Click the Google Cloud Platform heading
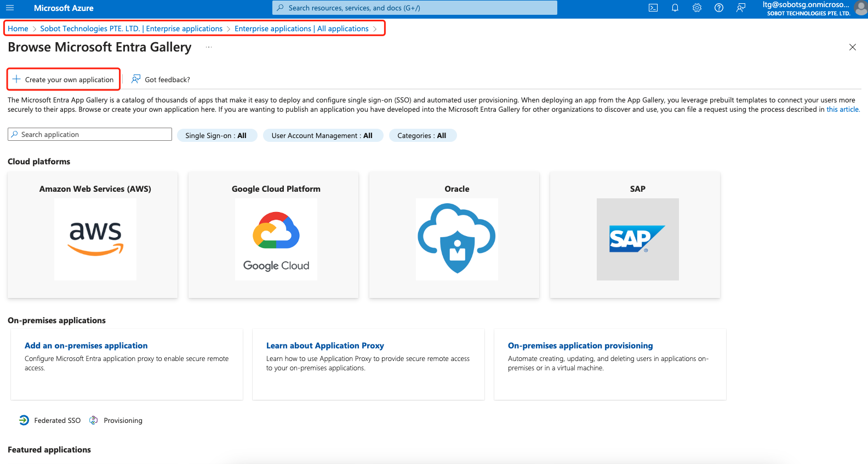 [276, 189]
